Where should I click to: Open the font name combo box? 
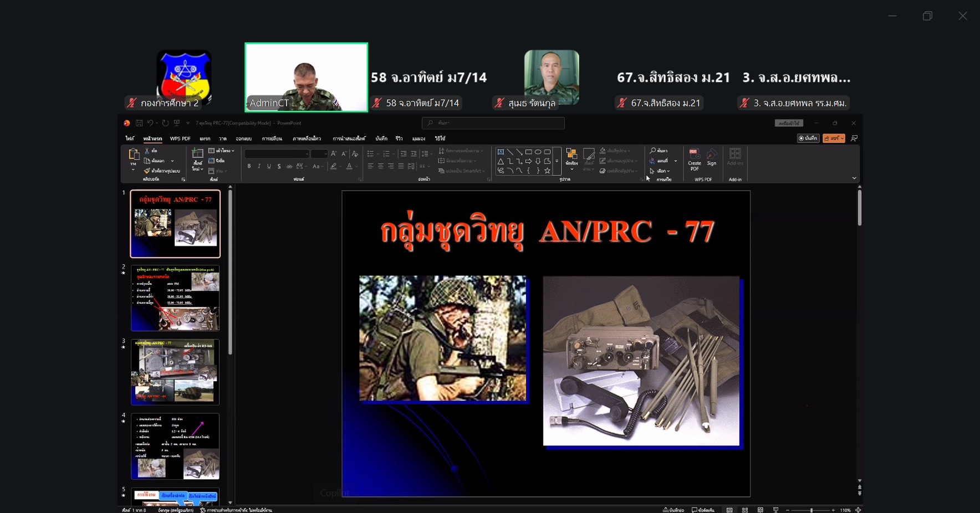277,154
